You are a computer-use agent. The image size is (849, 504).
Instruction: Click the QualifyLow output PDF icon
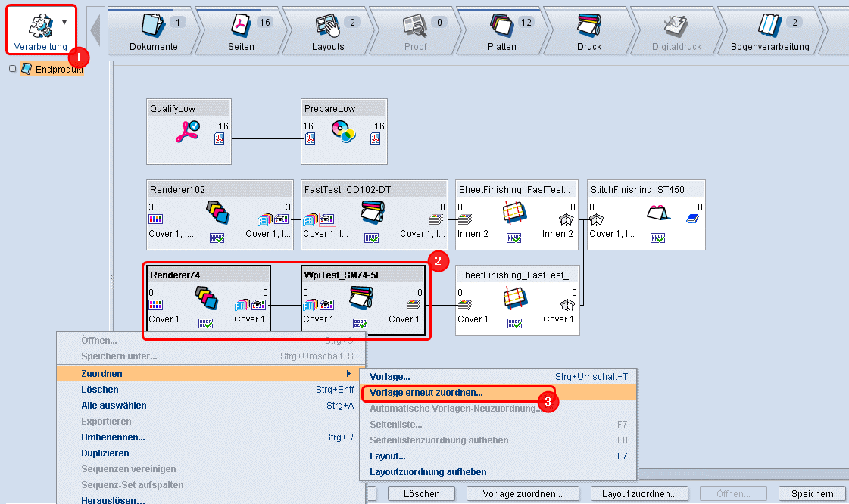pyautogui.click(x=220, y=139)
